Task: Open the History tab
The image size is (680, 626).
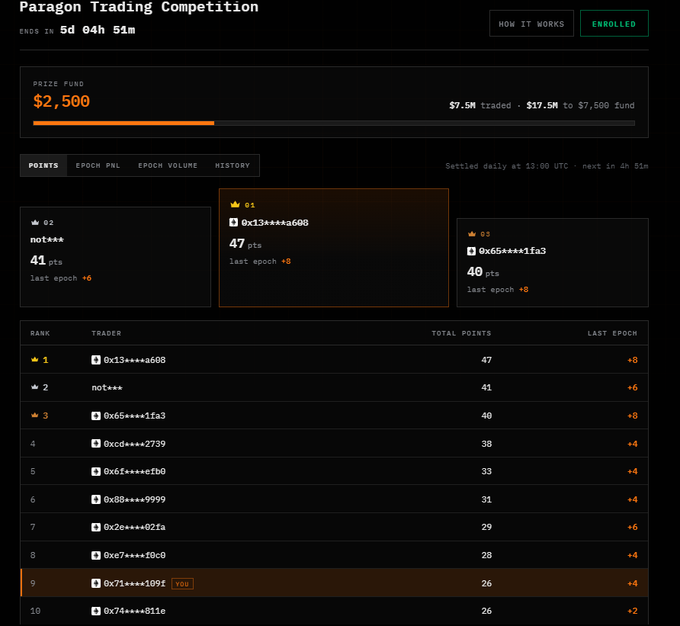Action: (x=232, y=165)
